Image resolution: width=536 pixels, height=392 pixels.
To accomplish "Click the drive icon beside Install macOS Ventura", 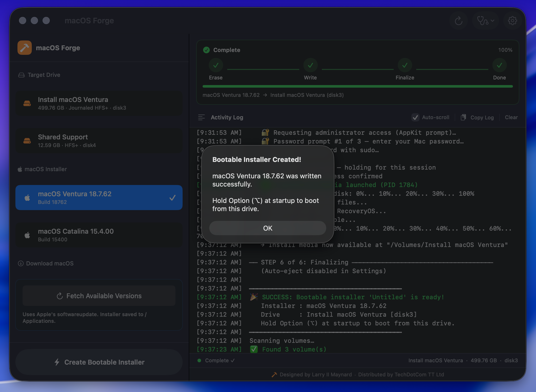I will (x=27, y=103).
